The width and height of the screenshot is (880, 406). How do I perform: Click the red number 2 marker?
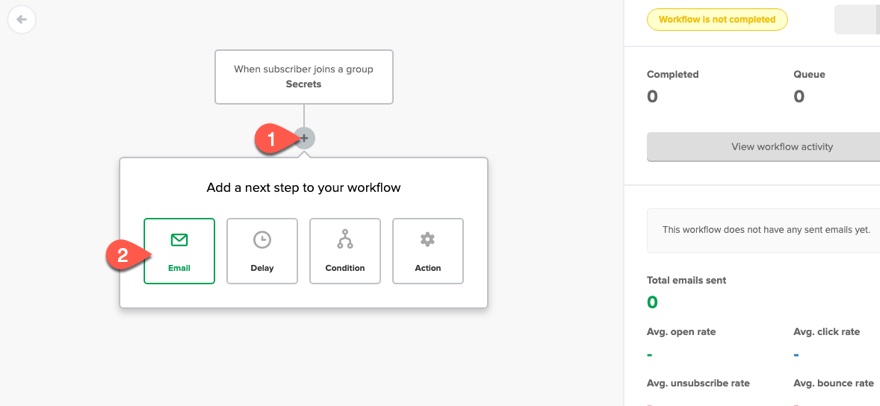[x=123, y=255]
